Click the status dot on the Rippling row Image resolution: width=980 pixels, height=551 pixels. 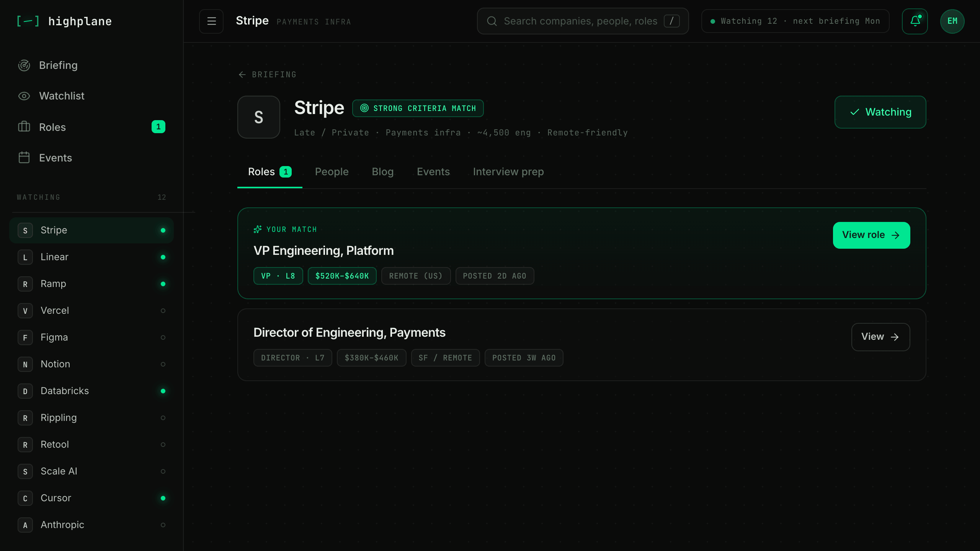click(x=163, y=418)
